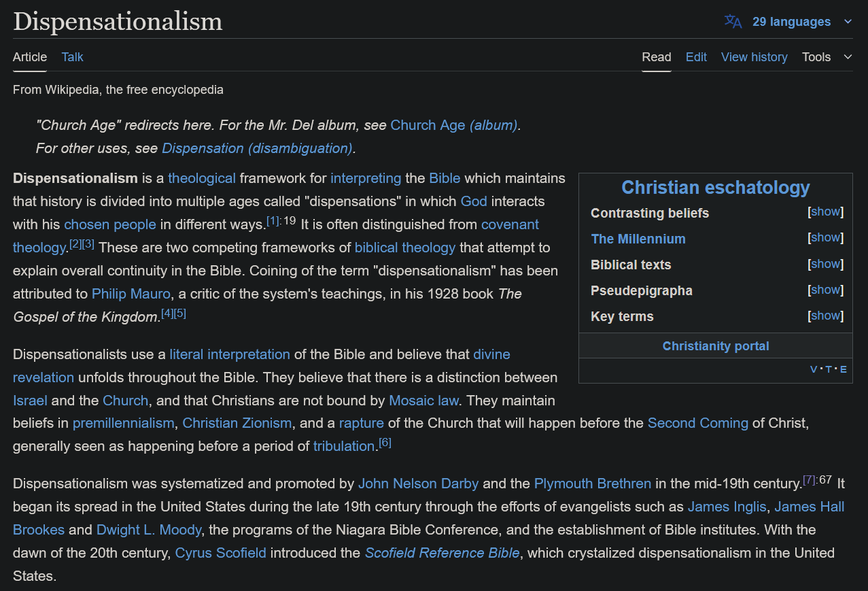Image resolution: width=868 pixels, height=591 pixels.
Task: Open the Edit tab
Action: [x=696, y=57]
